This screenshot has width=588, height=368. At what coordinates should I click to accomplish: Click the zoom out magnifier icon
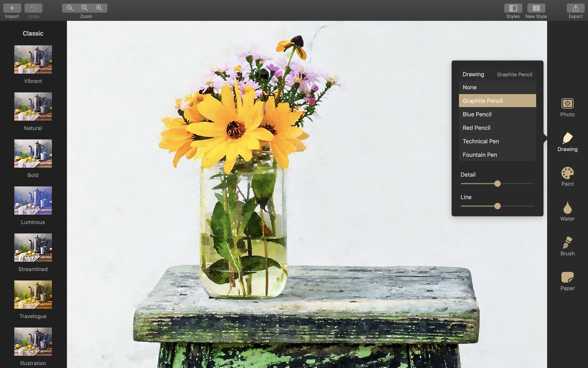[70, 8]
